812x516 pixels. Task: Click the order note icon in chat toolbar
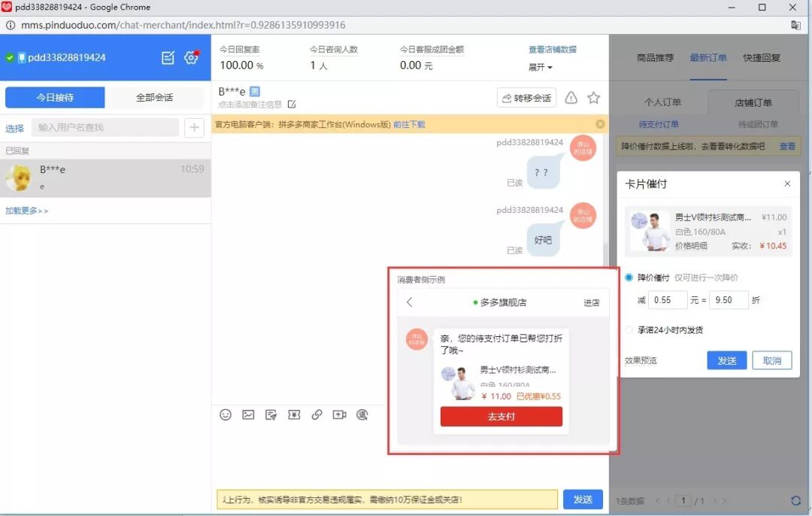click(271, 414)
